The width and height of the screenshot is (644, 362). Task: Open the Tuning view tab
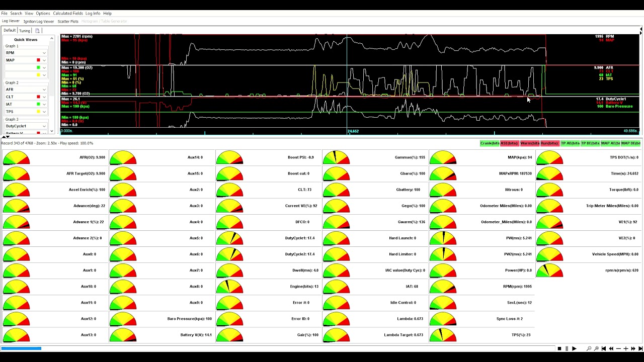(25, 31)
